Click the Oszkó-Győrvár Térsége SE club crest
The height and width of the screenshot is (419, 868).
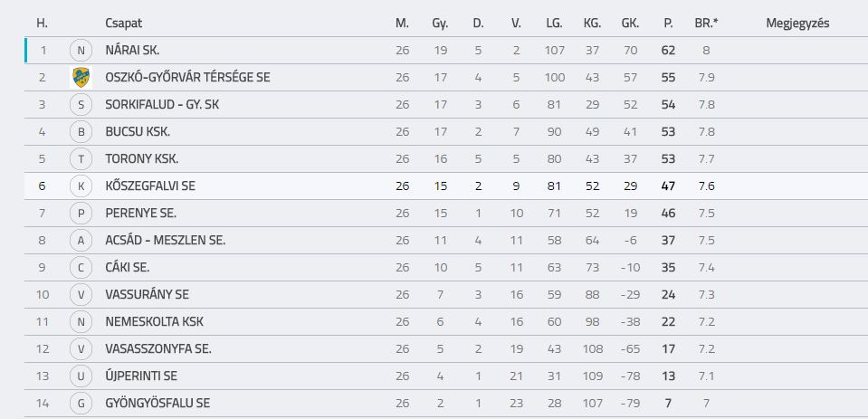(x=81, y=78)
